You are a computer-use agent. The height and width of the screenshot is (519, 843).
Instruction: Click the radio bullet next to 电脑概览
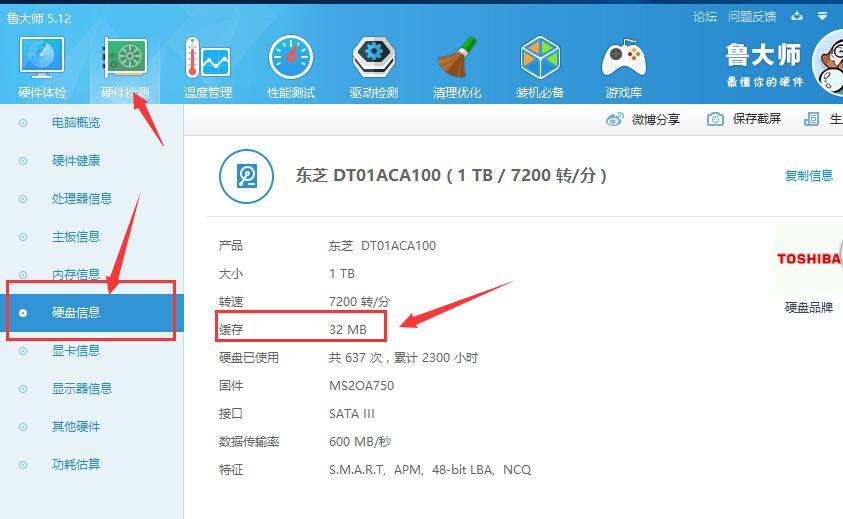tap(23, 123)
